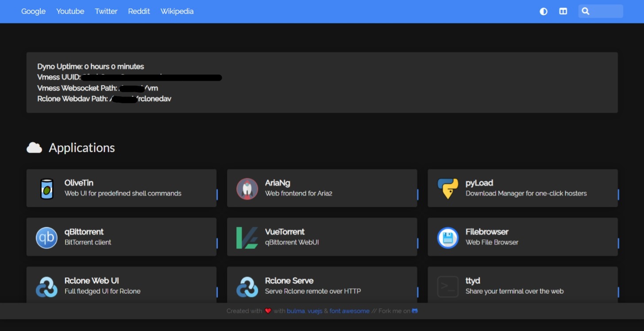This screenshot has width=644, height=331.
Task: Open the ttyd application title
Action: pyautogui.click(x=473, y=281)
